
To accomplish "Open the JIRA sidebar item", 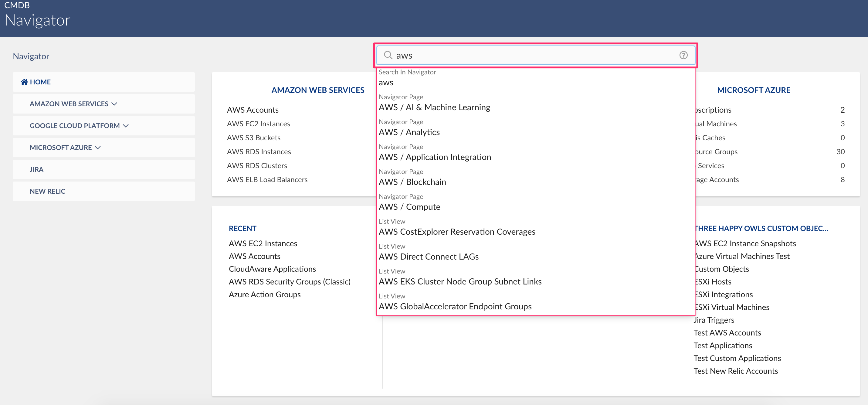I will point(36,169).
